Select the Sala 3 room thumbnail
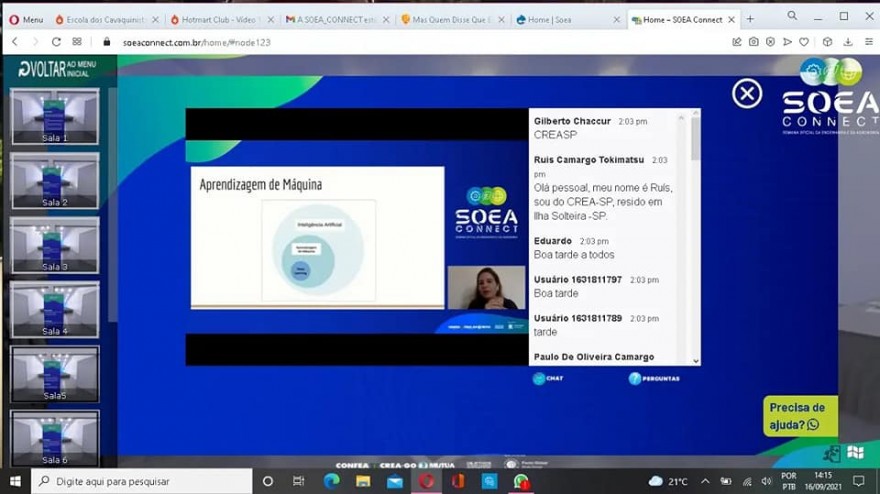This screenshot has height=494, width=880. click(x=55, y=246)
